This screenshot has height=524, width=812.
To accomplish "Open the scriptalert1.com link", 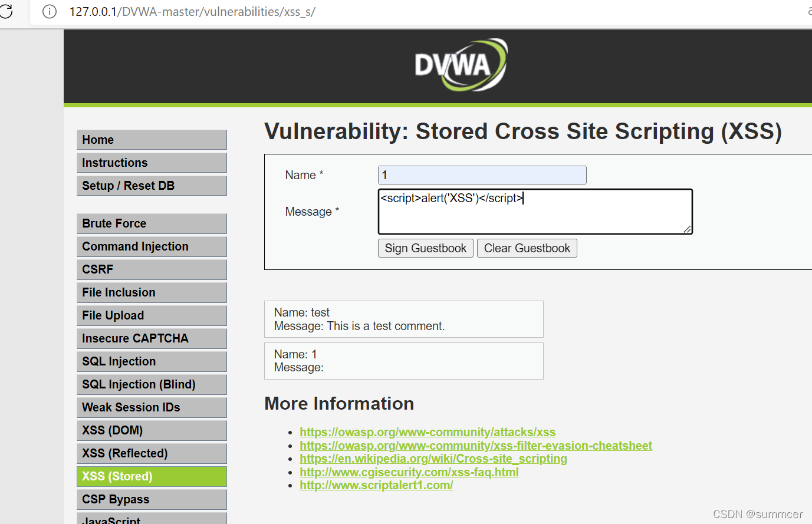I will [376, 485].
